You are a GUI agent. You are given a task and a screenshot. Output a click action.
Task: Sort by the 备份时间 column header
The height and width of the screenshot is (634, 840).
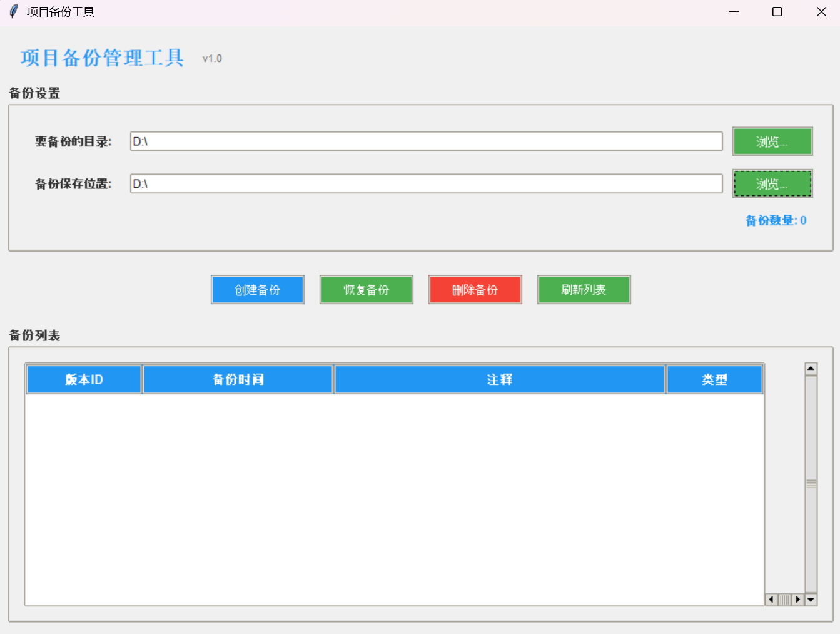tap(238, 379)
